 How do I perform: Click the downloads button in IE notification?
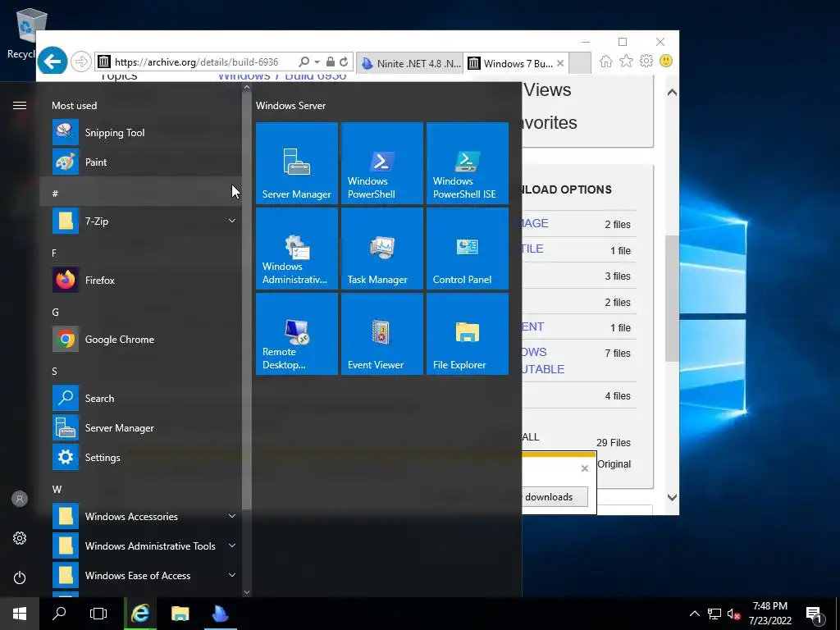point(554,496)
